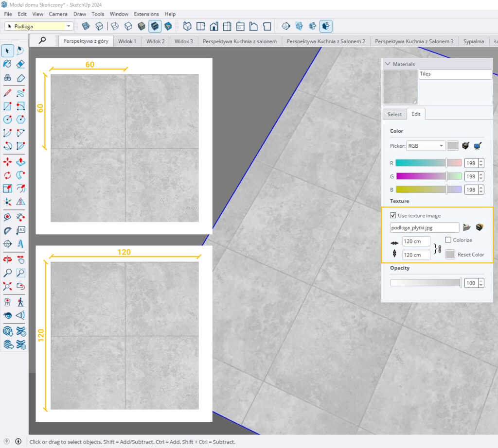Select the Eraser tool
The width and height of the screenshot is (498, 448).
[x=20, y=64]
